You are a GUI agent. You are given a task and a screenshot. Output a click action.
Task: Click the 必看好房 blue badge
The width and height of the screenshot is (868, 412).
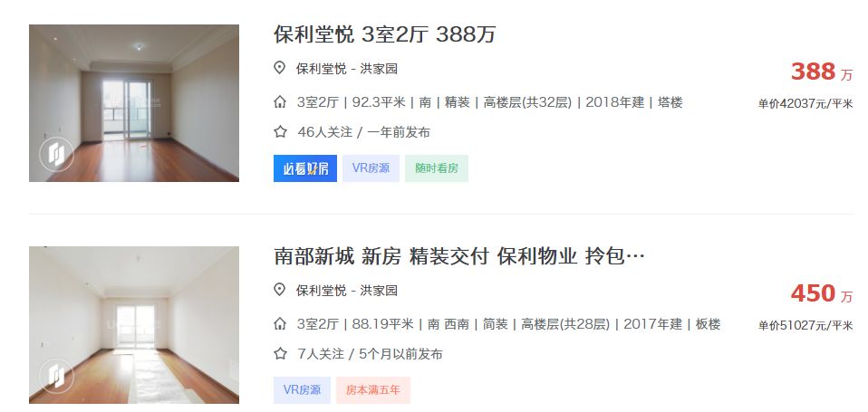305,168
